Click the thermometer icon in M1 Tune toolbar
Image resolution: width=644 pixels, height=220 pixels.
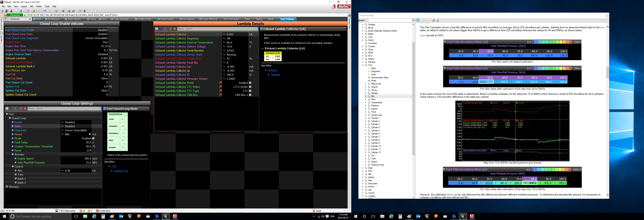tap(85, 11)
